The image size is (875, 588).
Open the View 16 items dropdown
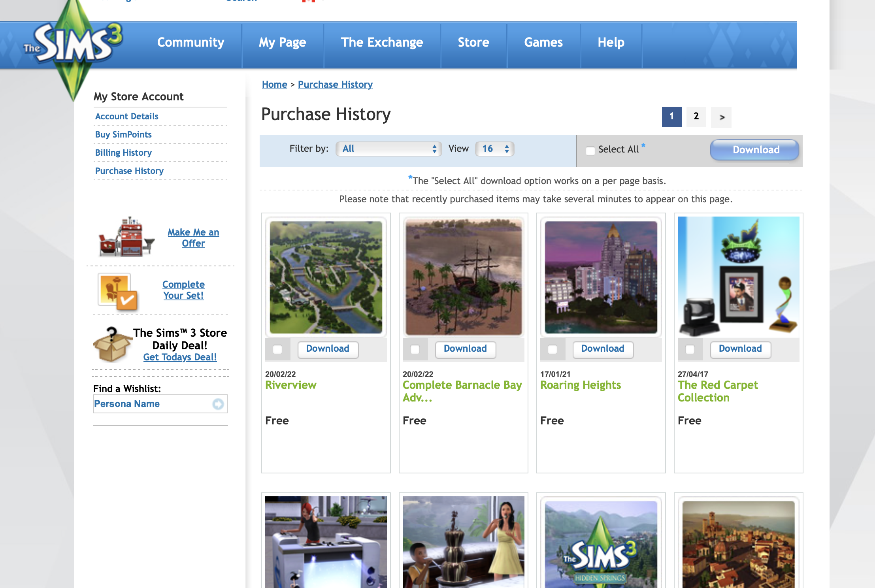494,149
